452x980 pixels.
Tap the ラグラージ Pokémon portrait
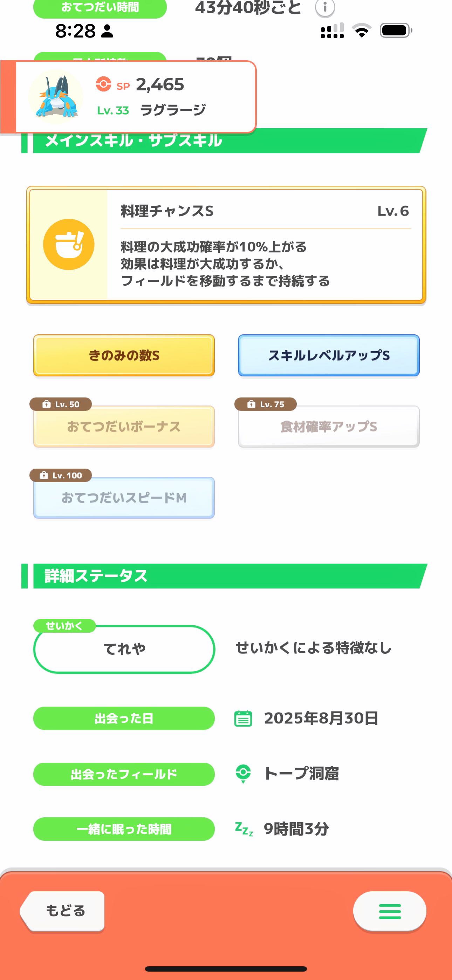tap(56, 96)
